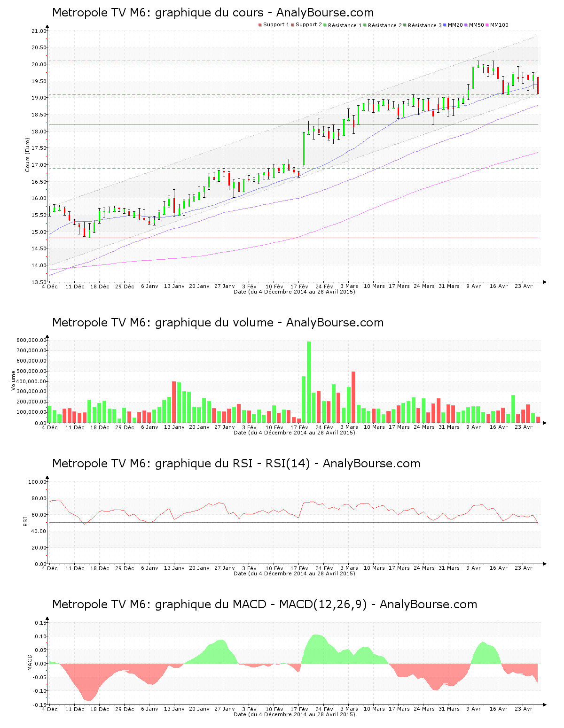Click the 40.00 RSI axis value
Image resolution: width=564 pixels, height=728 pixels.
[x=39, y=531]
